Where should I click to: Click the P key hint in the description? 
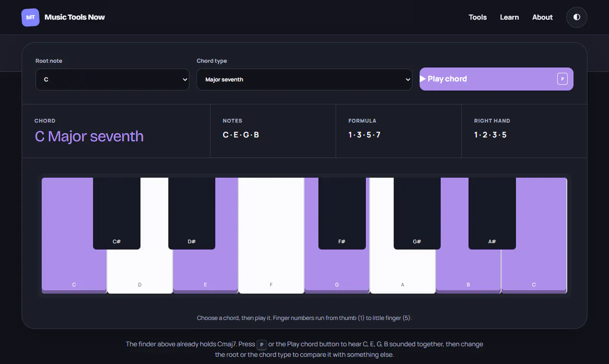[261, 344]
